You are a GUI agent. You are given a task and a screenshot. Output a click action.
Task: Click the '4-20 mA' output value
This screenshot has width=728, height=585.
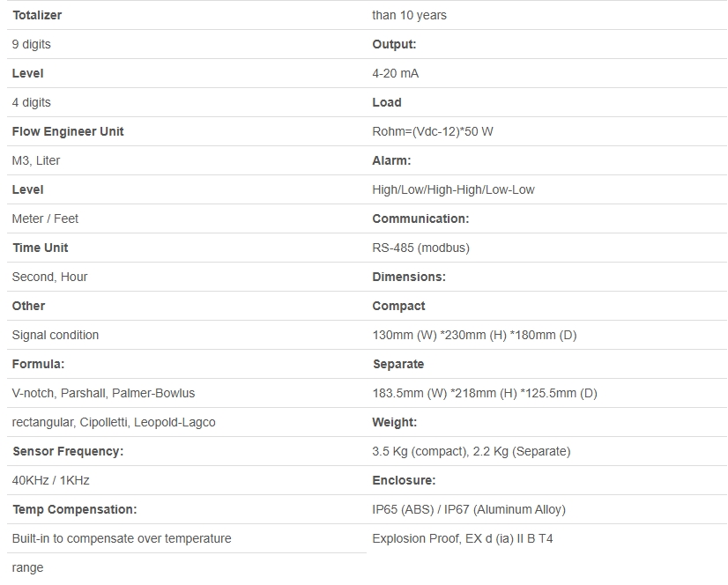coord(396,73)
